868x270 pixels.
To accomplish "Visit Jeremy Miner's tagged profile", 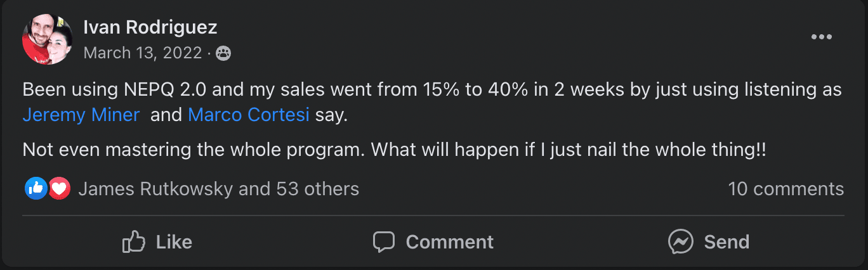I will click(x=81, y=115).
